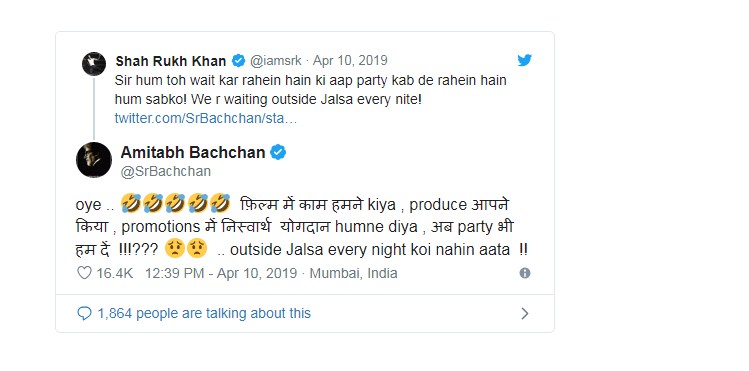Open the tweet info icon

525,273
